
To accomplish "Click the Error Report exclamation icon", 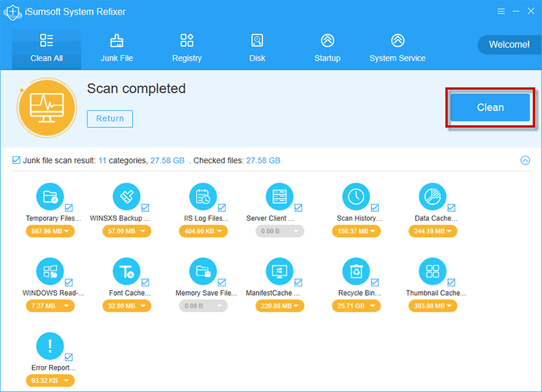I will point(50,346).
